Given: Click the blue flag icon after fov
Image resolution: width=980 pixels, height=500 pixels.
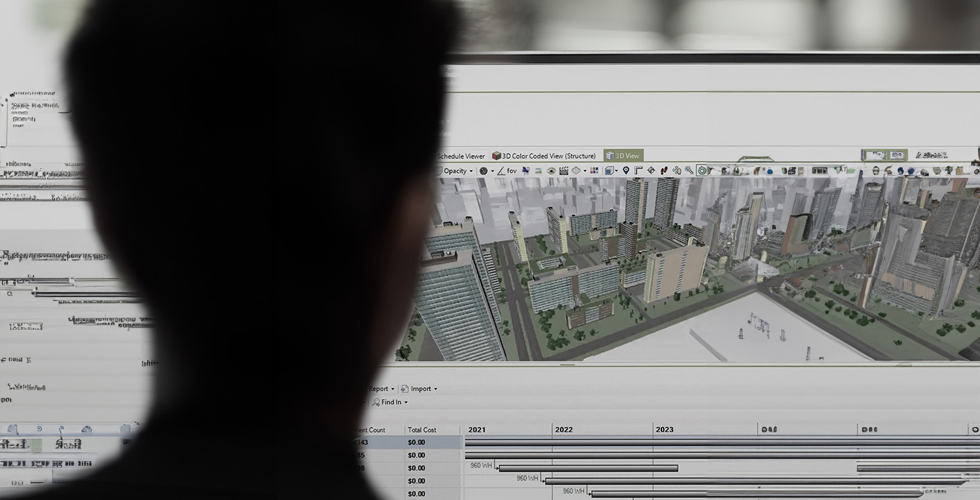Looking at the screenshot, I should click(x=526, y=171).
